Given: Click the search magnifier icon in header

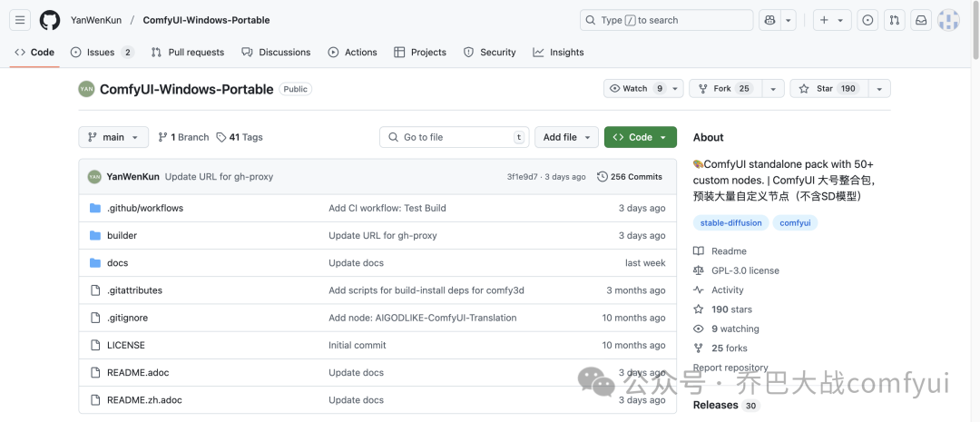Looking at the screenshot, I should pyautogui.click(x=591, y=20).
